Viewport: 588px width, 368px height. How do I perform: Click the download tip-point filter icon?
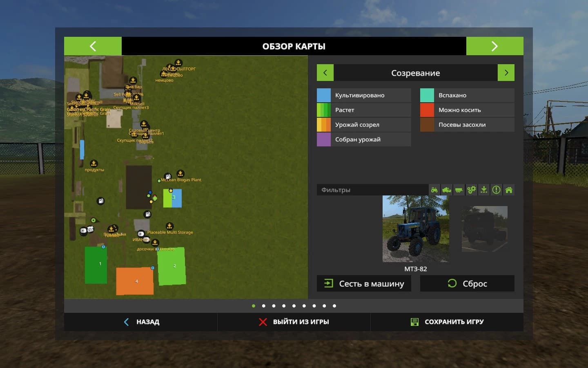[484, 190]
